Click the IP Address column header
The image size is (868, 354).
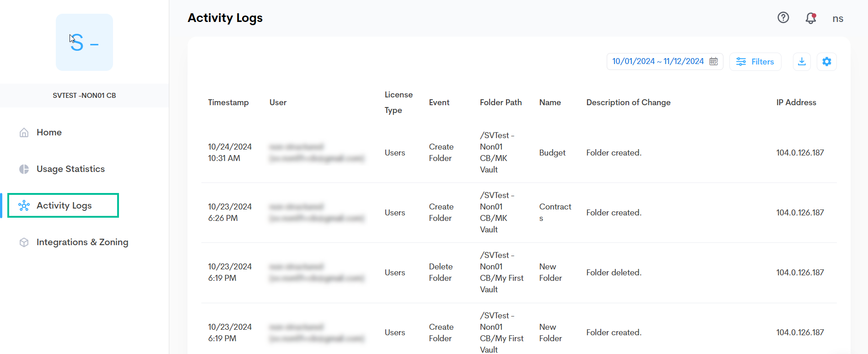(x=796, y=102)
